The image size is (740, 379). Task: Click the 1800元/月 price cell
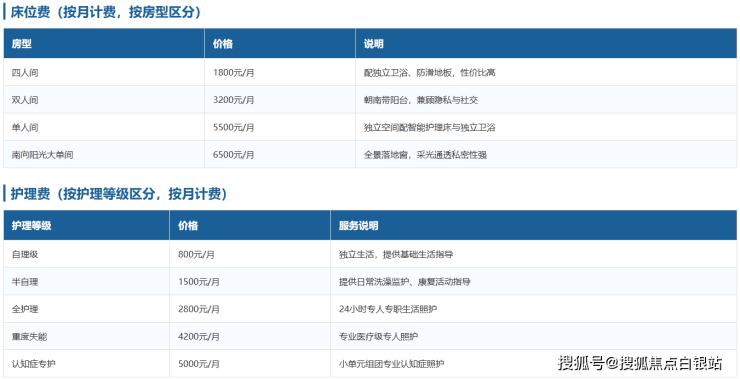280,73
